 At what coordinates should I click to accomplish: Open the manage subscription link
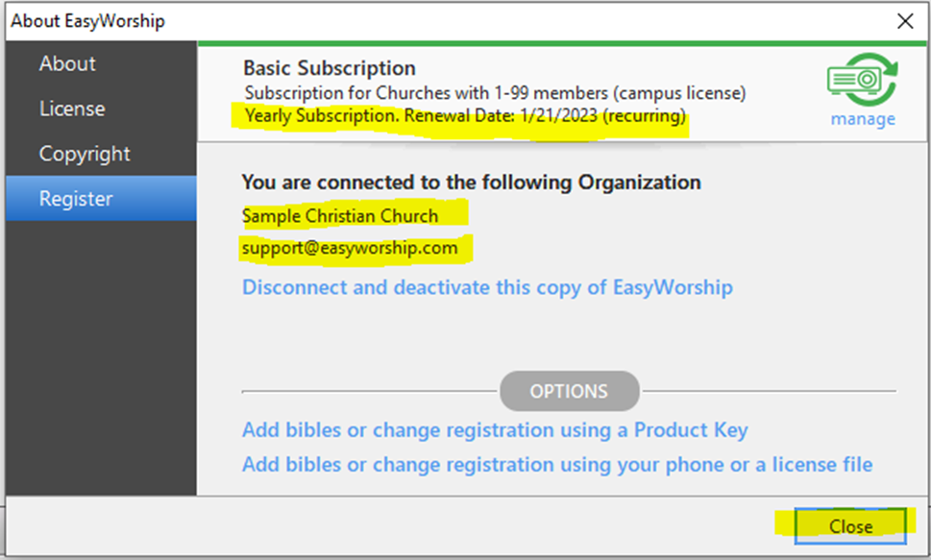[x=863, y=119]
